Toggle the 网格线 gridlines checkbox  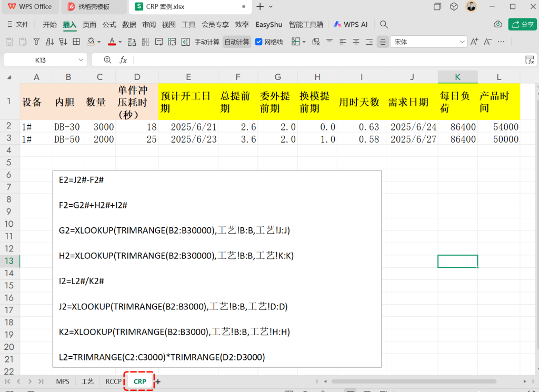[259, 42]
